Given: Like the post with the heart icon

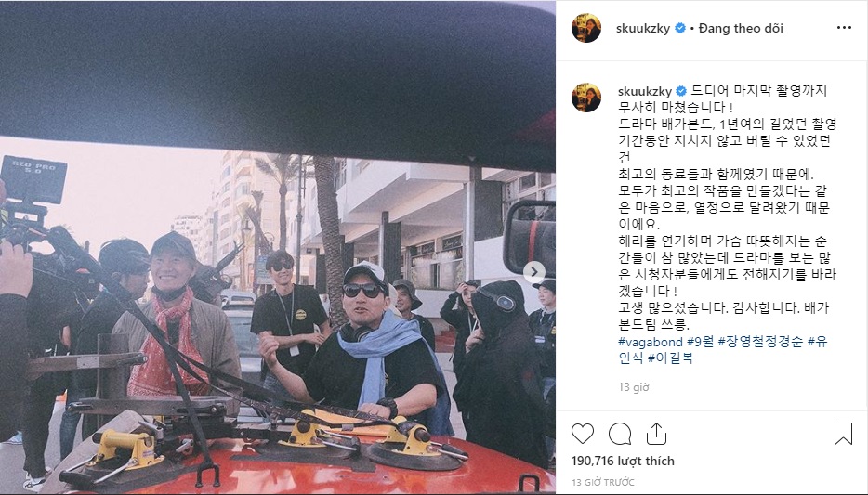Looking at the screenshot, I should point(583,434).
